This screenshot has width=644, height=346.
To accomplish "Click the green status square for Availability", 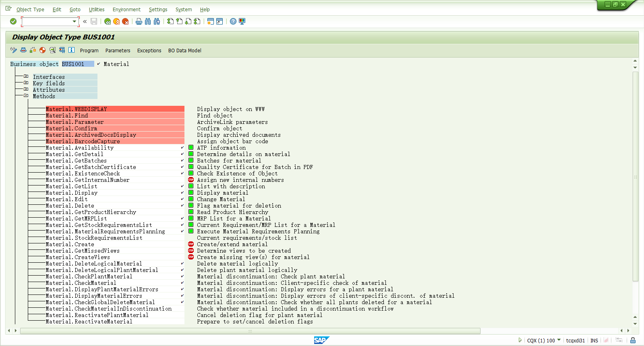I will point(191,147).
